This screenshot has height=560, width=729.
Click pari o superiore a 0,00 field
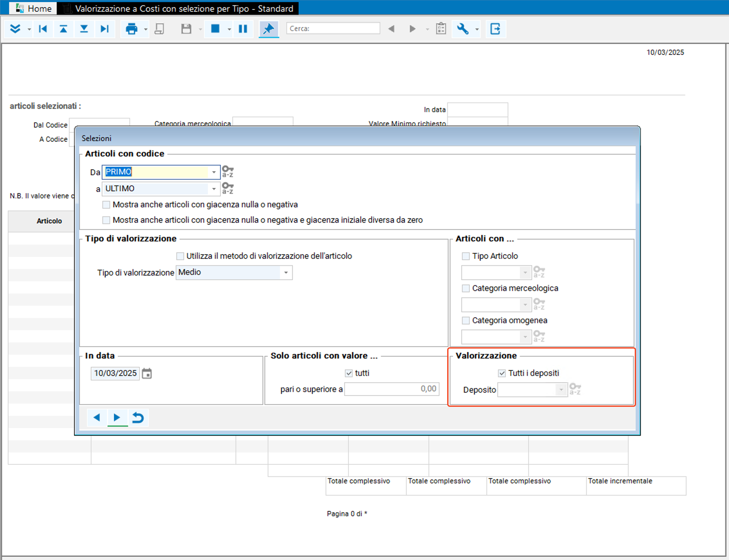(392, 389)
